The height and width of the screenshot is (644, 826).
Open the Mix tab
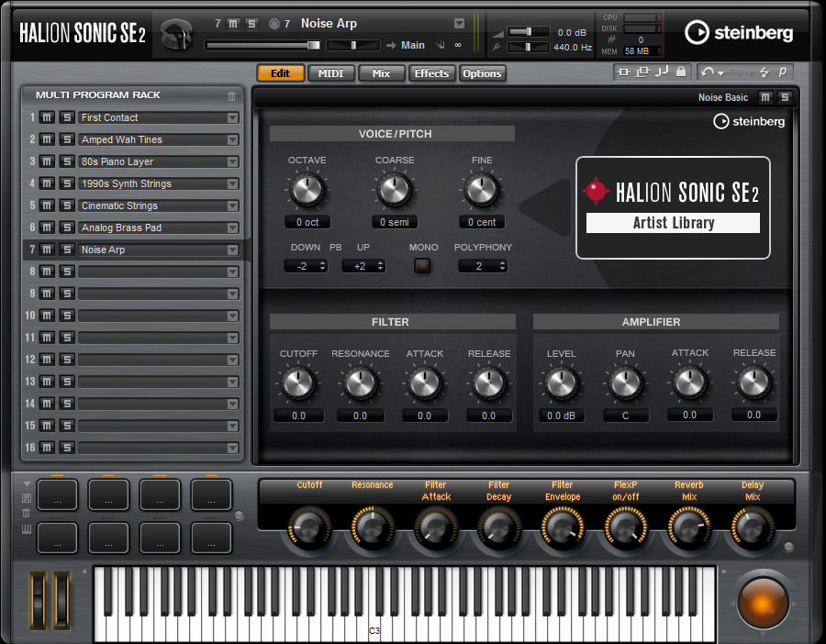(x=382, y=73)
